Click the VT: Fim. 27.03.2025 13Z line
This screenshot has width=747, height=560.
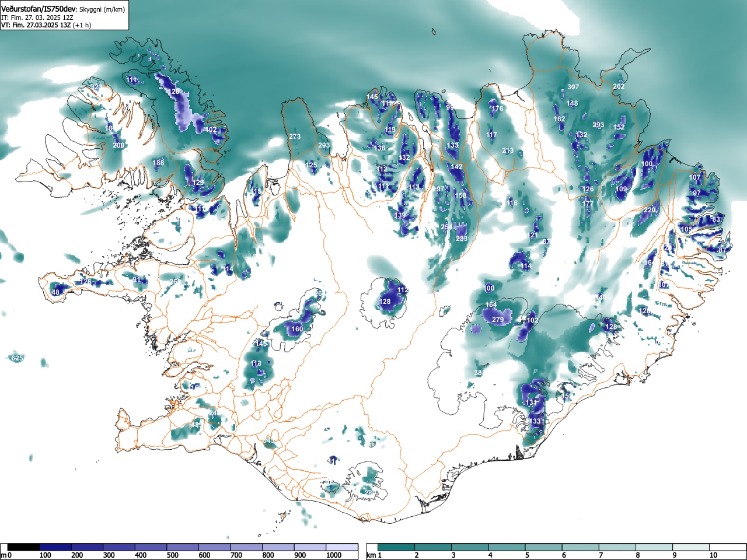(x=46, y=25)
